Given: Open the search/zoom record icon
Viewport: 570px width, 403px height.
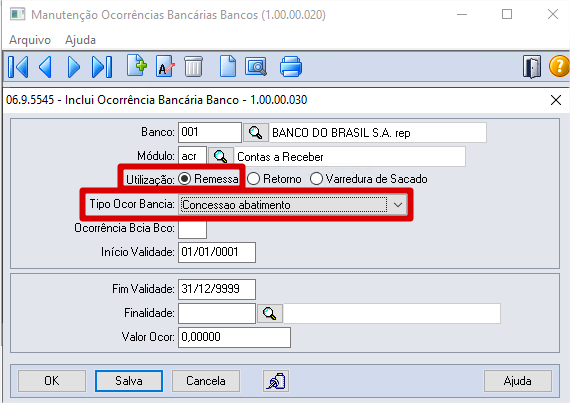Looking at the screenshot, I should point(256,67).
